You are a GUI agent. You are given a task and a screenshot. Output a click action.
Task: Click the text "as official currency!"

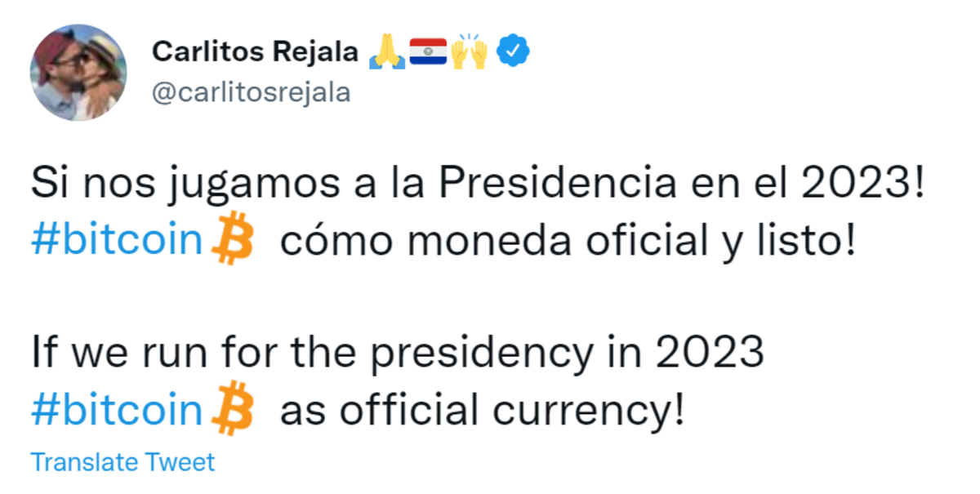click(x=481, y=411)
